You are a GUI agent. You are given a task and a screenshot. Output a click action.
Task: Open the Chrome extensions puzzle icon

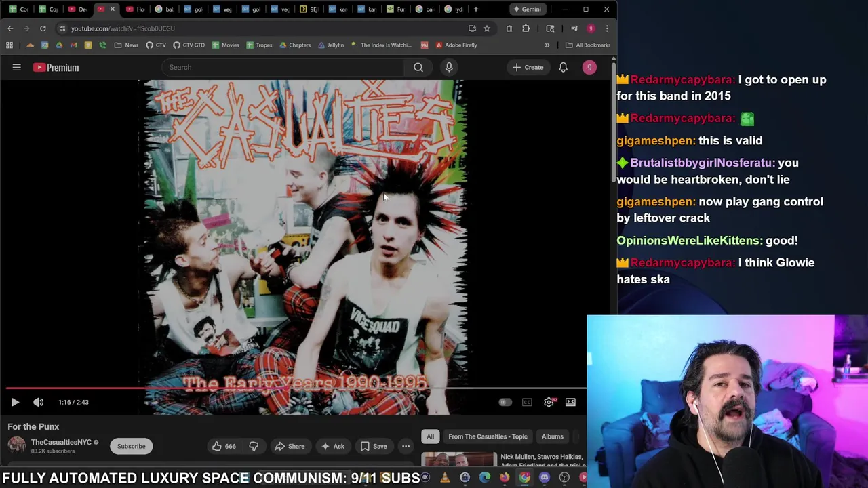526,28
